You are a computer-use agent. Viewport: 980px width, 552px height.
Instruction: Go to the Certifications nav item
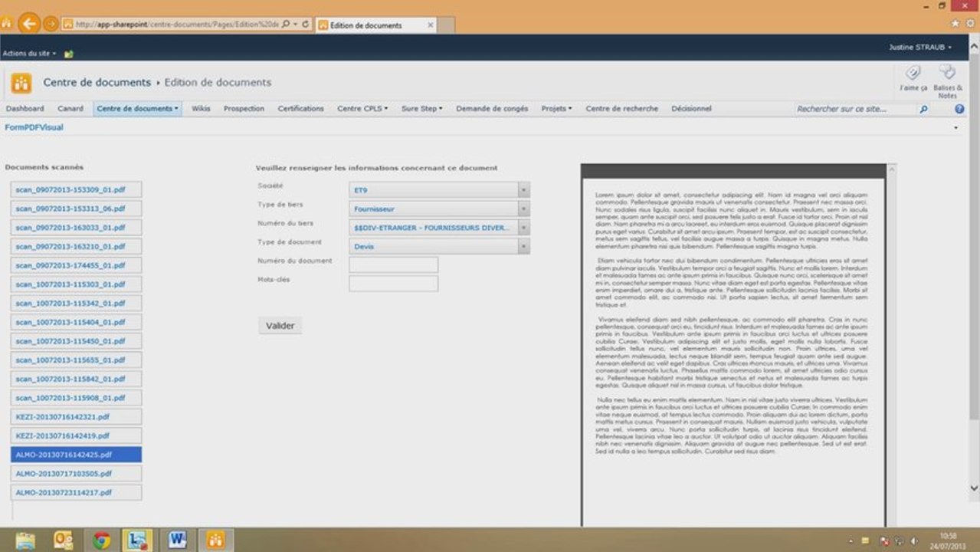pos(300,109)
